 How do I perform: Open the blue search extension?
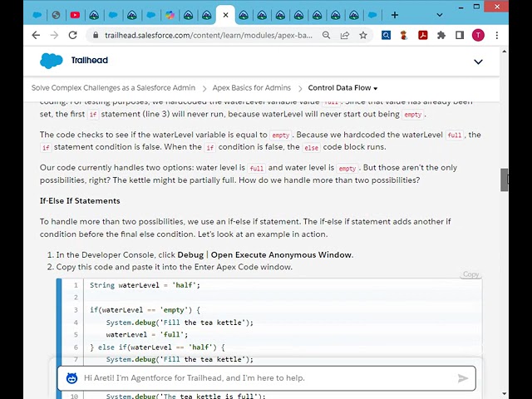point(386,35)
